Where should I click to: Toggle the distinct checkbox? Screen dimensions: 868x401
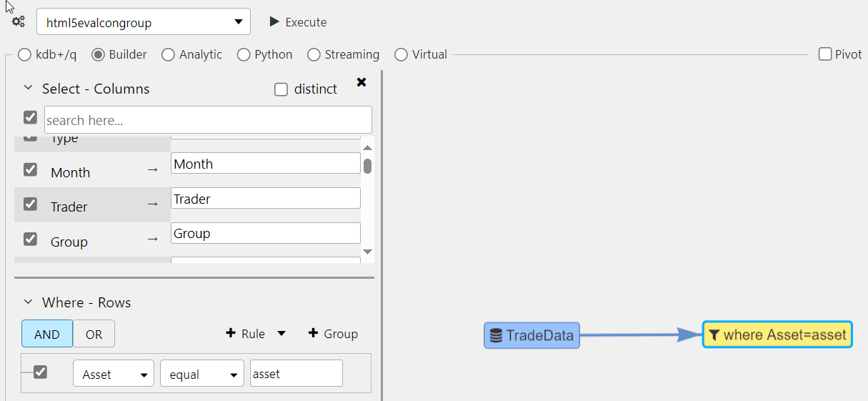[281, 89]
